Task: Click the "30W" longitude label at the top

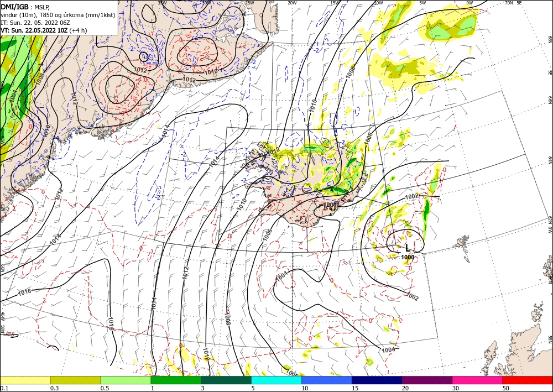Action: (206, 2)
